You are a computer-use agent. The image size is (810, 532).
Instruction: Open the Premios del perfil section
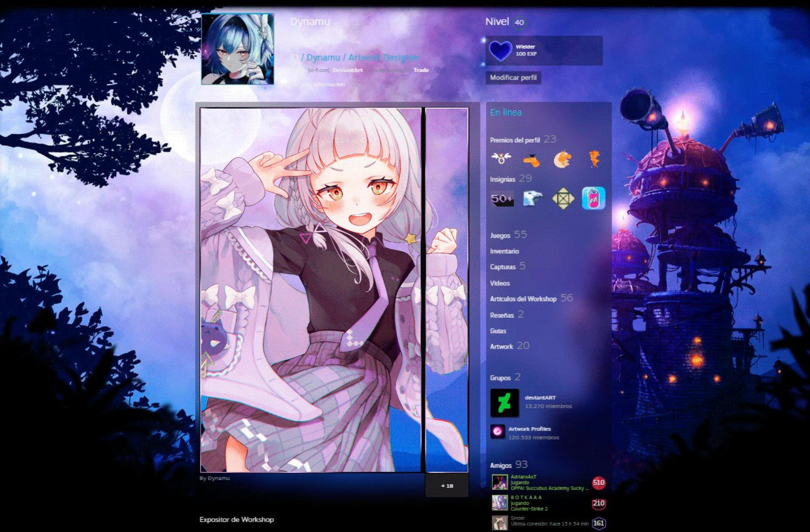click(515, 140)
